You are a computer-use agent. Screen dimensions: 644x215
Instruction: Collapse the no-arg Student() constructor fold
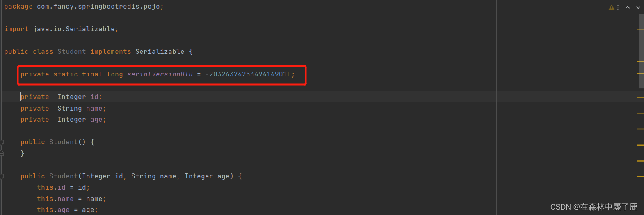[2, 142]
